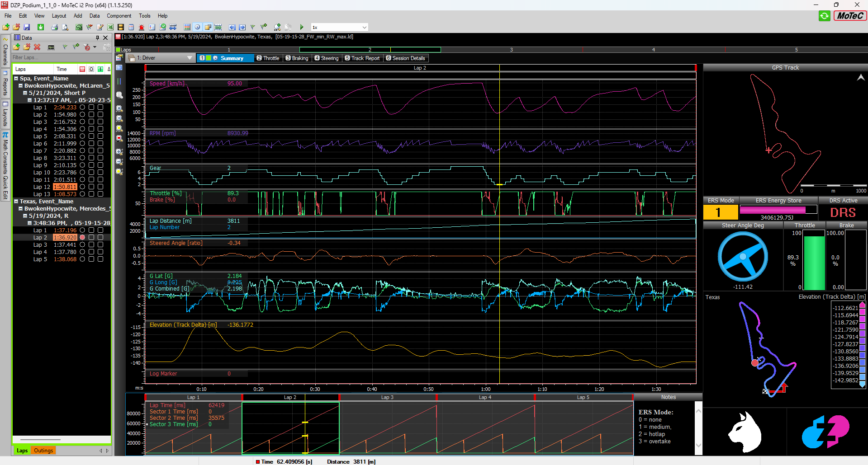Open the Throttle worksheet tab
The image size is (868, 465).
[268, 58]
